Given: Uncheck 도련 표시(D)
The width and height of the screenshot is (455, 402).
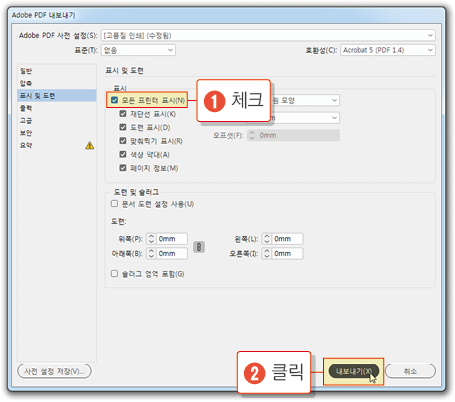Looking at the screenshot, I should click(x=123, y=127).
